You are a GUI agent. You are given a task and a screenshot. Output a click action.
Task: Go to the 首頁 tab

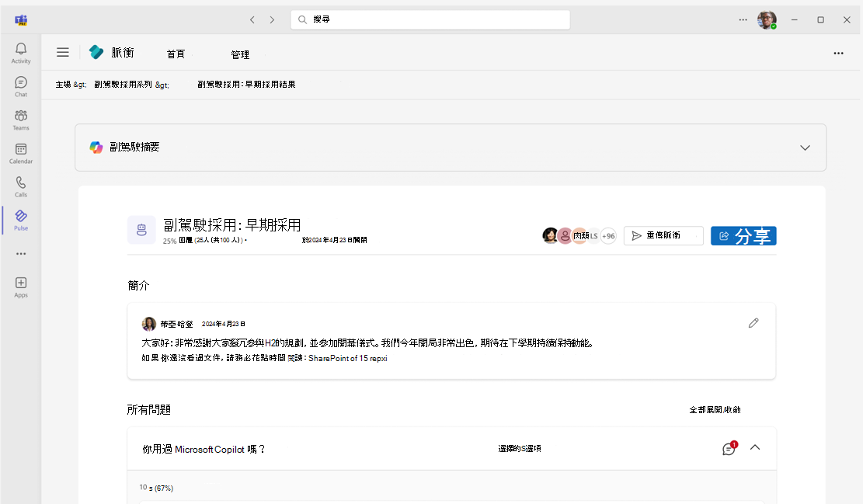coord(176,54)
